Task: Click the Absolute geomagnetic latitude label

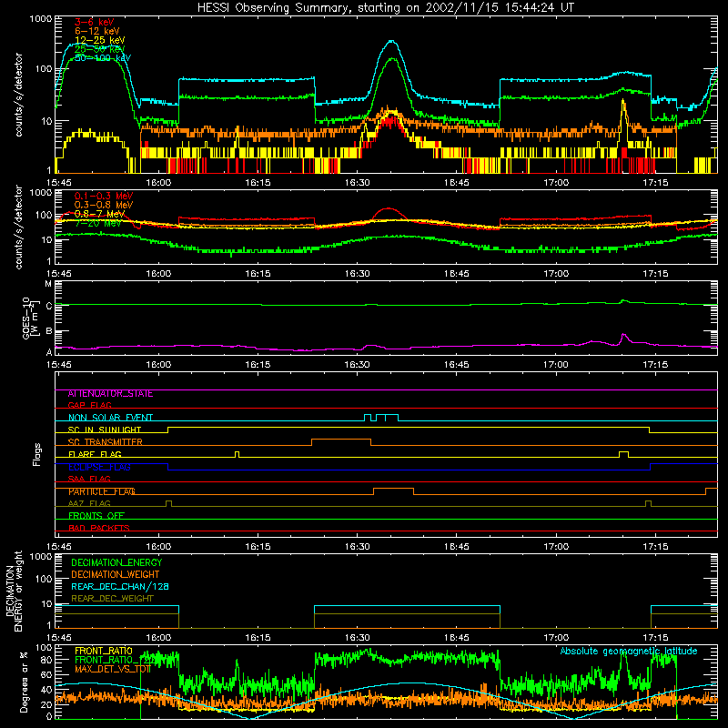Action: tap(629, 651)
